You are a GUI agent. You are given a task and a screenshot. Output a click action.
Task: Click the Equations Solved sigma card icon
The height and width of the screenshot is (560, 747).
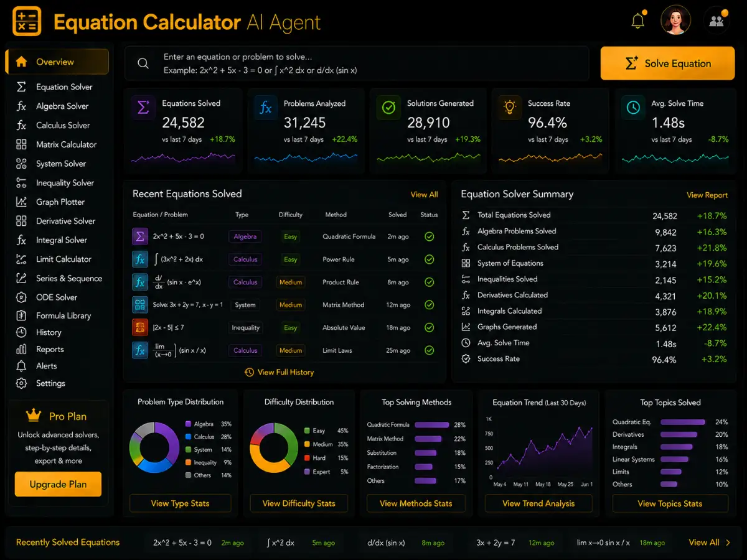[x=143, y=108]
